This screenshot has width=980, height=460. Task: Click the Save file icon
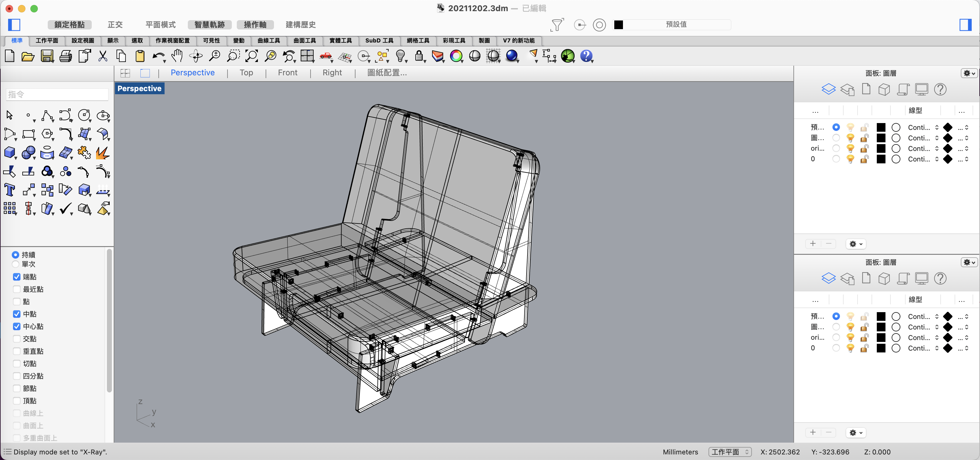pyautogui.click(x=47, y=56)
